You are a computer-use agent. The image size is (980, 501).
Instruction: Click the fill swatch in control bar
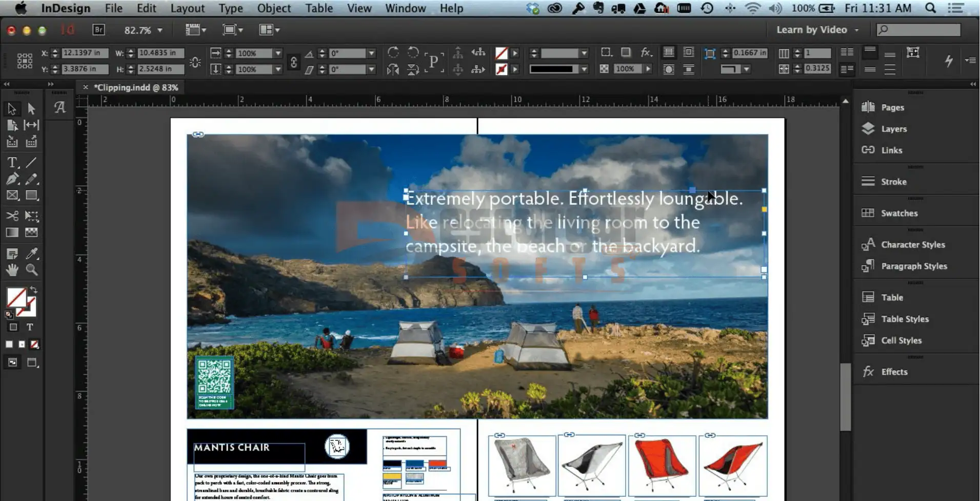point(502,53)
